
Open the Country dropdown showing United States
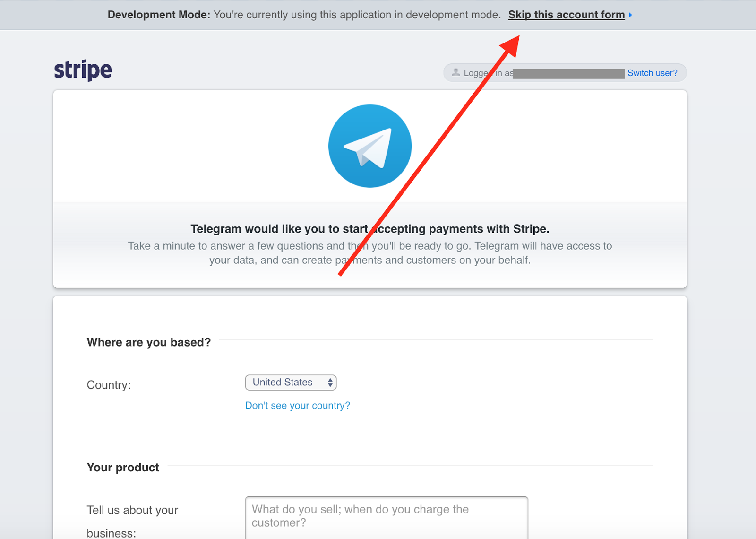[291, 383]
